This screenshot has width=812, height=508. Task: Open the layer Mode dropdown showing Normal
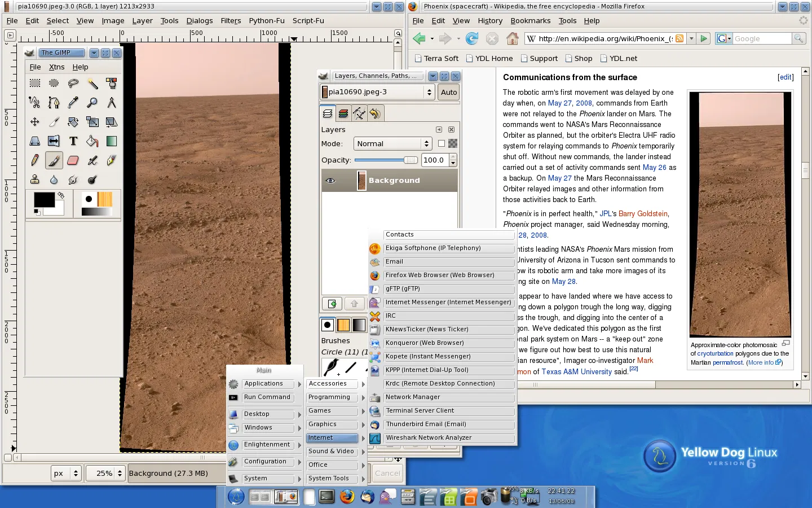tap(392, 143)
